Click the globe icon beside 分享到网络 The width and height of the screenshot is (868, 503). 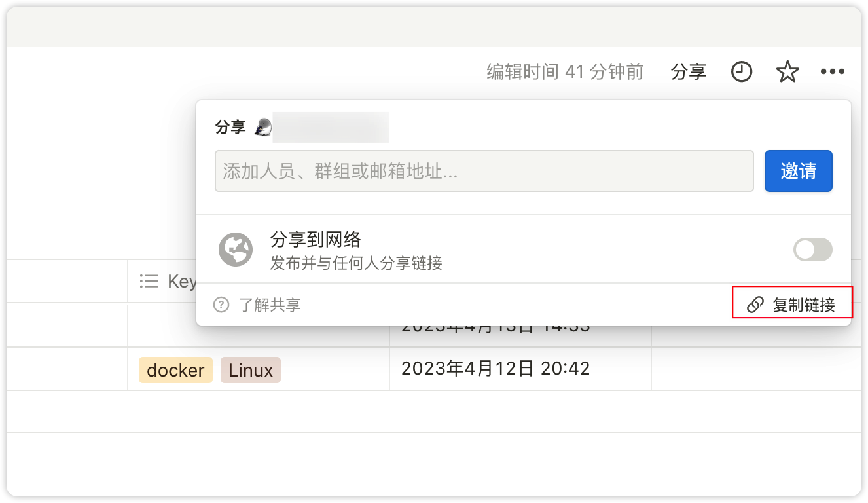pos(236,250)
